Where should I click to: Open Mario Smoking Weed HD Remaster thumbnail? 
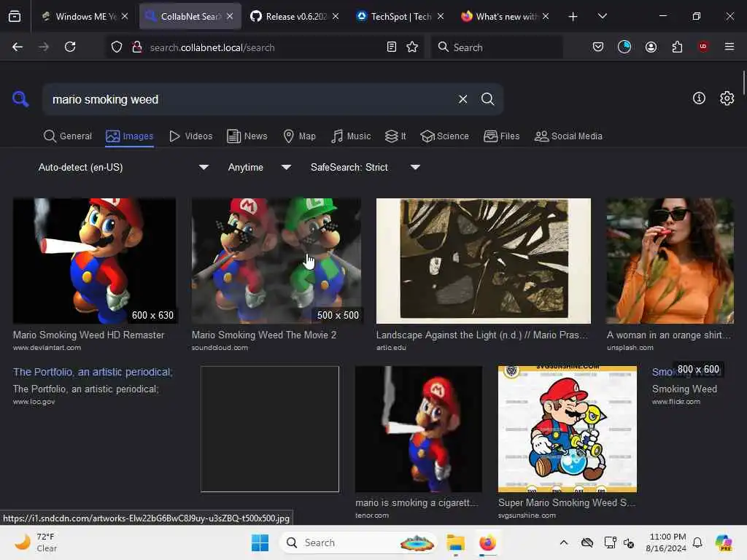tap(94, 261)
